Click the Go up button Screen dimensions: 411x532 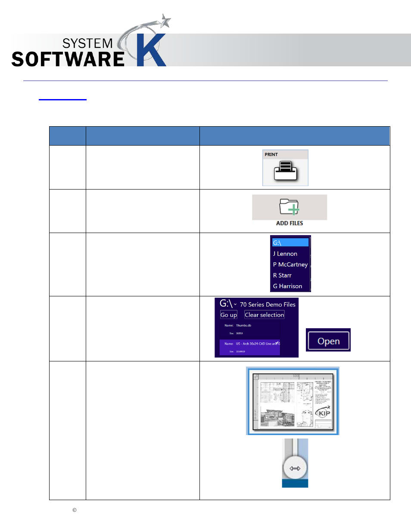(x=229, y=315)
